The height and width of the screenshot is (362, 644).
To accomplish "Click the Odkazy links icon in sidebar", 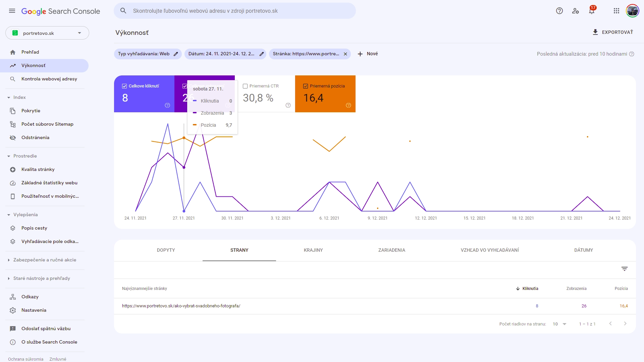I will coord(12,297).
